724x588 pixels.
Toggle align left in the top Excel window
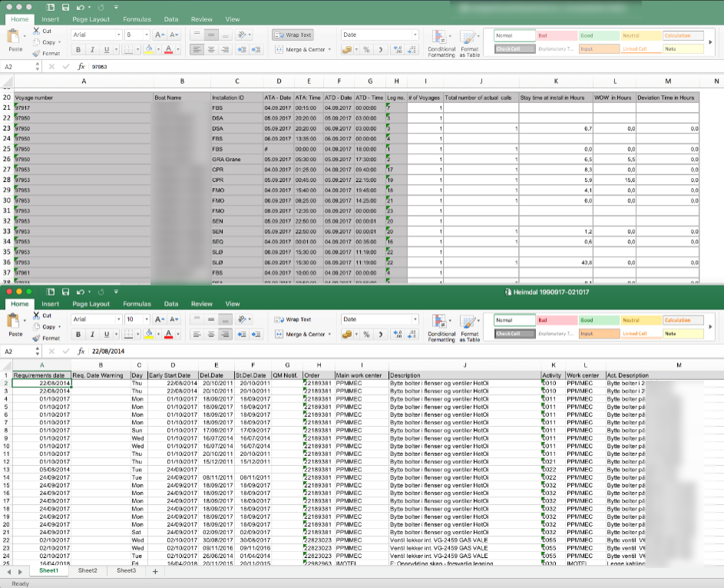[197, 49]
